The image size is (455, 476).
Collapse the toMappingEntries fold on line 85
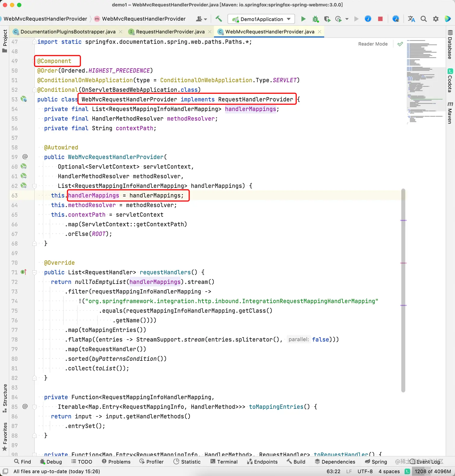(x=35, y=407)
